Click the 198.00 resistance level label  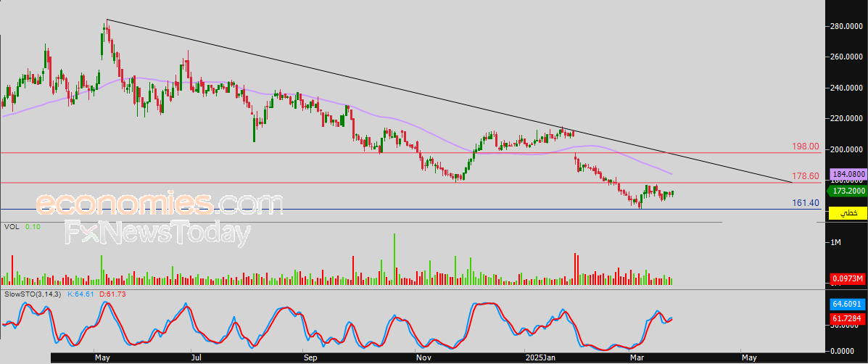(x=806, y=146)
